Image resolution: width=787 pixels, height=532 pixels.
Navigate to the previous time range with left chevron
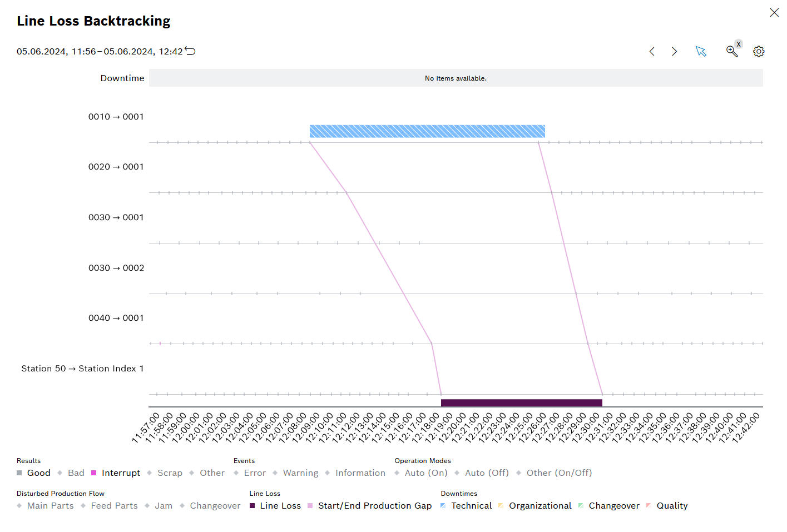[652, 51]
